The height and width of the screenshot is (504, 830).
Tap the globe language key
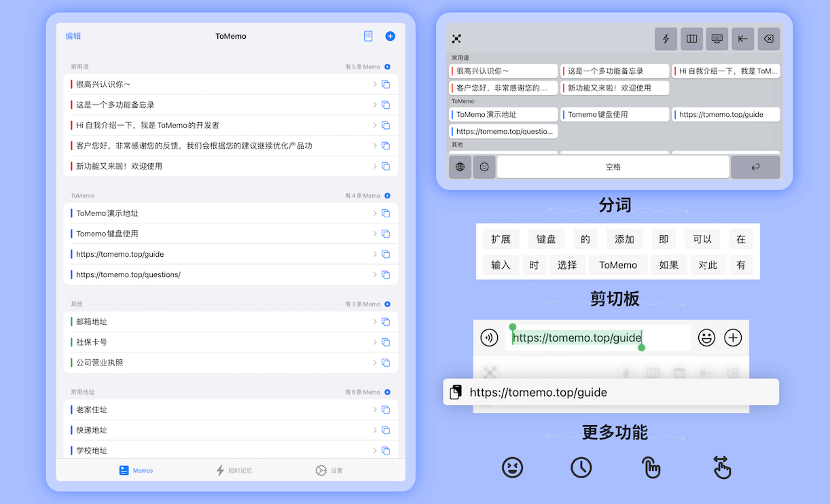(460, 166)
